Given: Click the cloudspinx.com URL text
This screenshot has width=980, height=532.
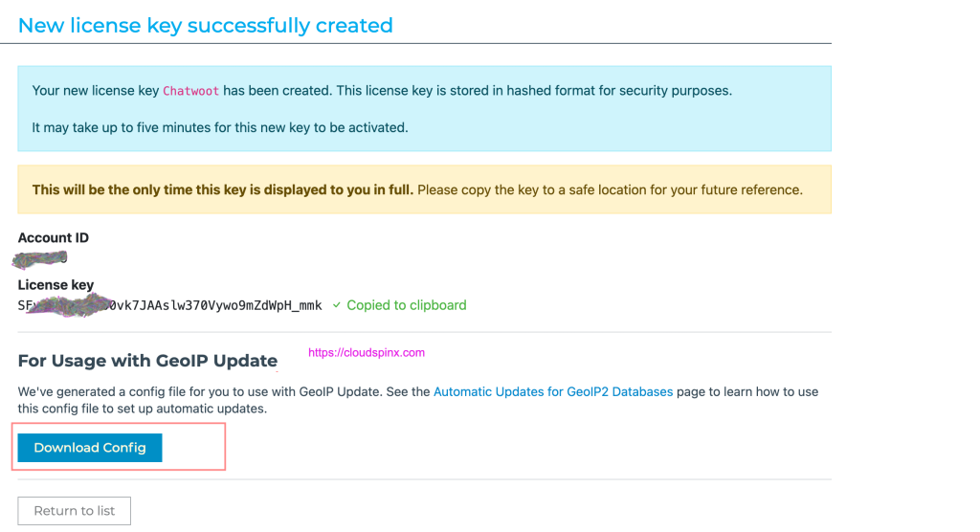Looking at the screenshot, I should 367,352.
